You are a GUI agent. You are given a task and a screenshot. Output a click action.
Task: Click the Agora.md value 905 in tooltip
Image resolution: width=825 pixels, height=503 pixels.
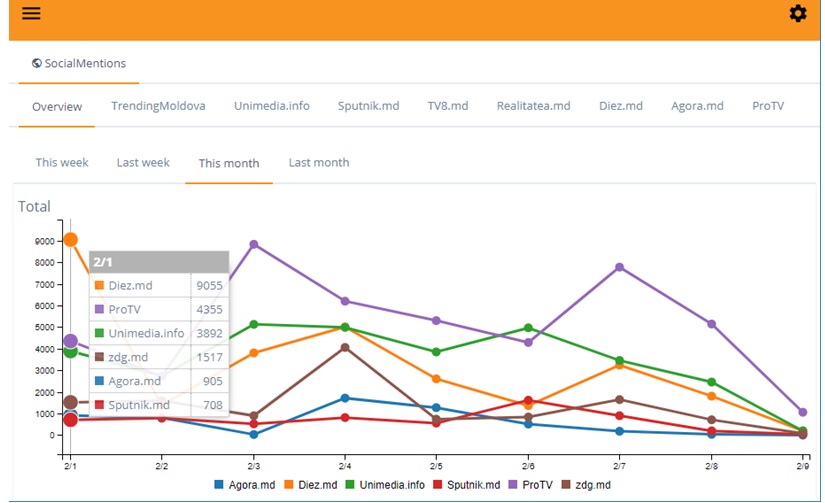click(x=213, y=381)
